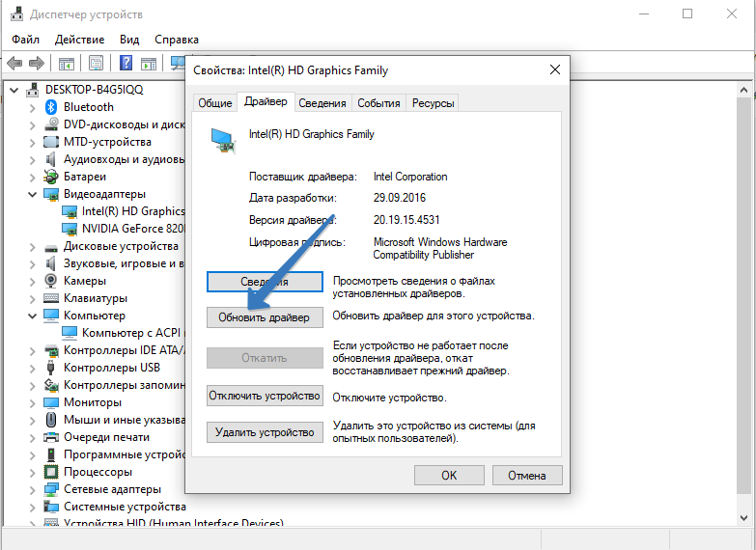Click the computer root node icon

[x=33, y=89]
